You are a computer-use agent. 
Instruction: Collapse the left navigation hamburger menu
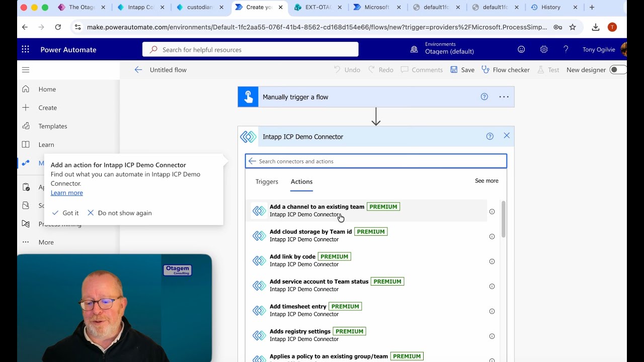click(x=26, y=70)
